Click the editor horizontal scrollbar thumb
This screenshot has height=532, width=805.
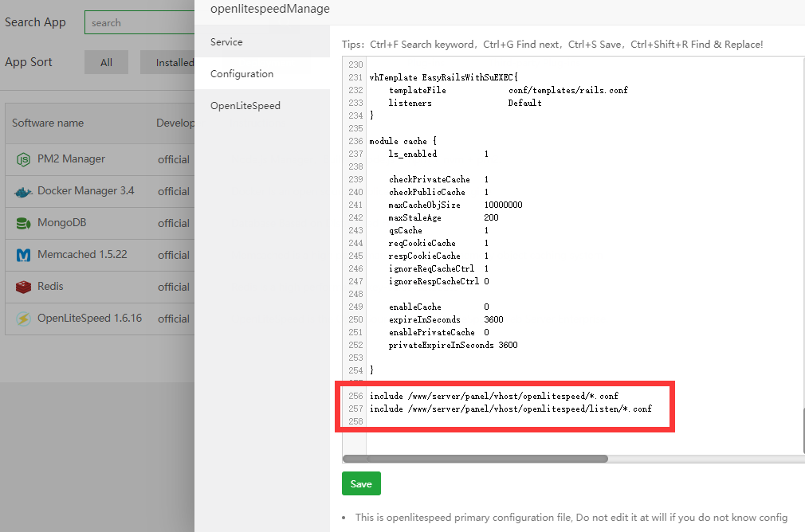475,459
